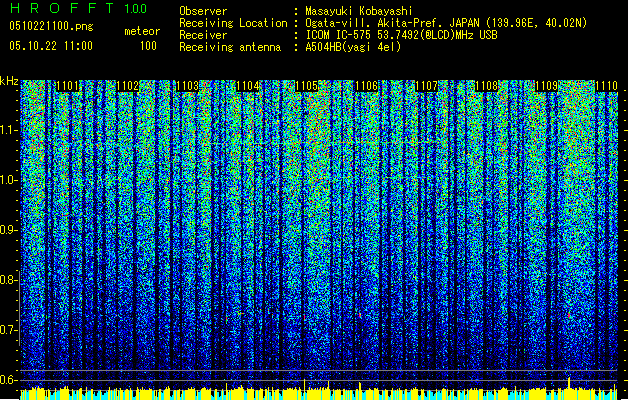Click the 1101 time marker

pos(69,87)
